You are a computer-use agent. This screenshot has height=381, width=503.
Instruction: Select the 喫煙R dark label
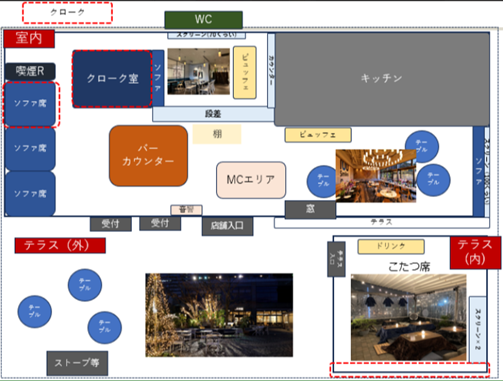[x=30, y=71]
